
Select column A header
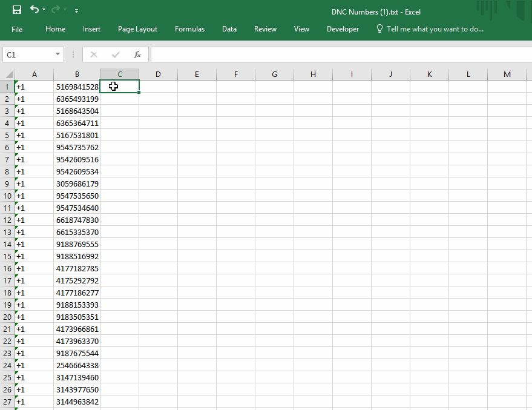pyautogui.click(x=34, y=74)
